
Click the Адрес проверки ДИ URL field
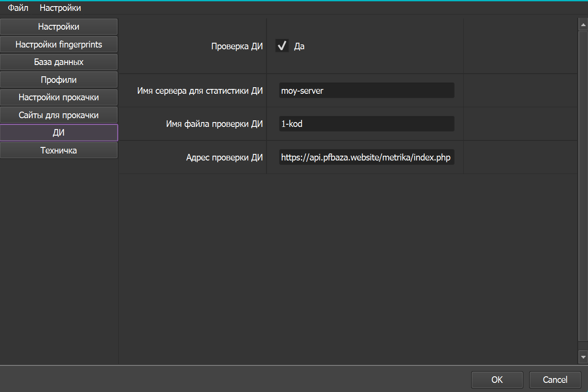(x=366, y=157)
